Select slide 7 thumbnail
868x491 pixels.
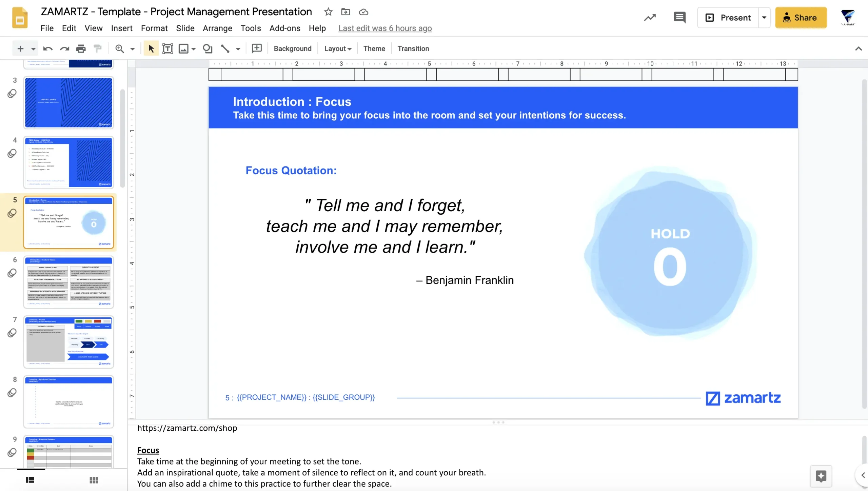coord(68,342)
